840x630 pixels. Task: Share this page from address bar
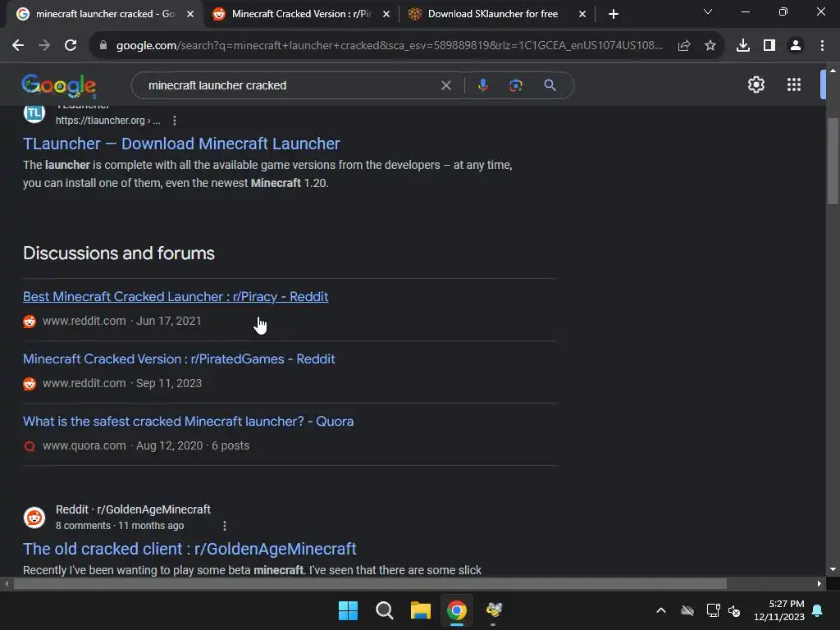coord(684,46)
